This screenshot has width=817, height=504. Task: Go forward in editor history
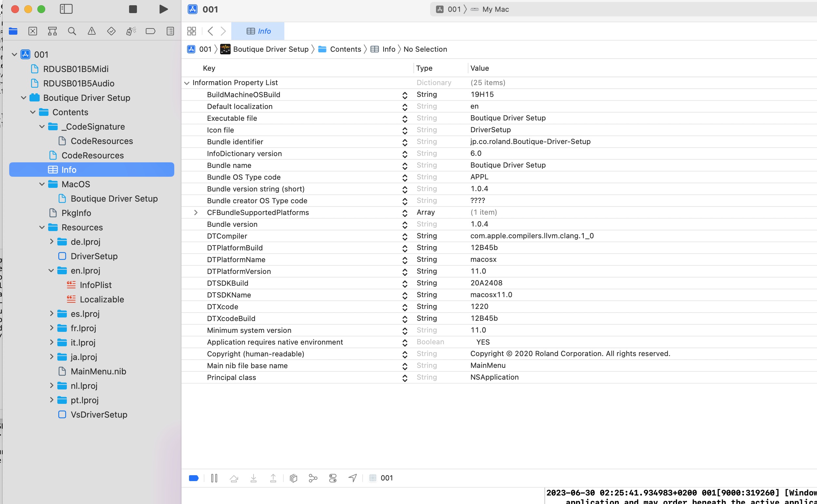[x=223, y=31]
